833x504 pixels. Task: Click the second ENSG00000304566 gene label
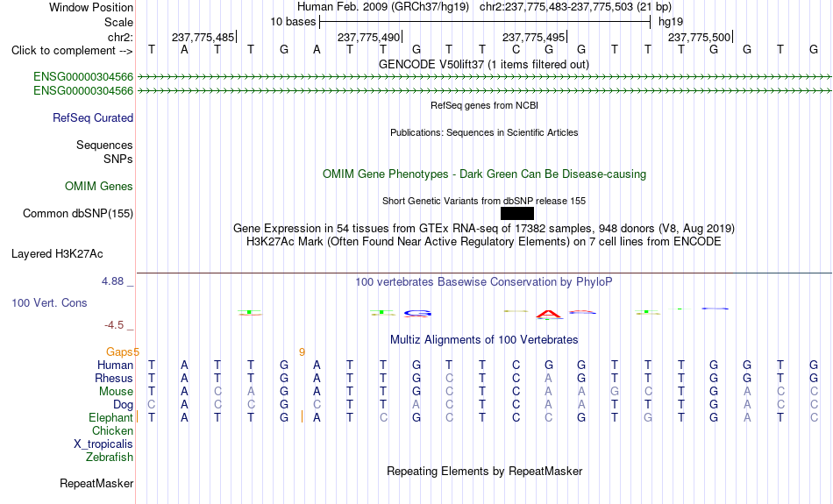[x=83, y=91]
